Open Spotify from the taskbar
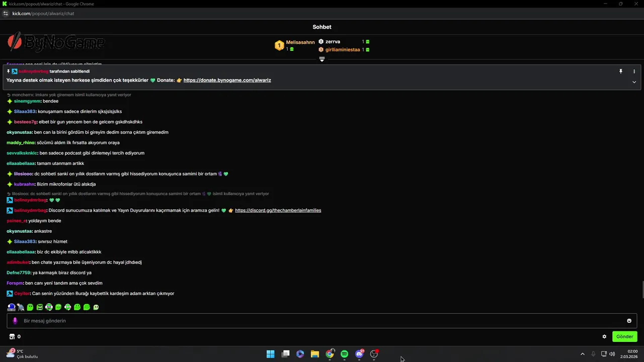Screen dimensions: 644x362 (x=344, y=354)
